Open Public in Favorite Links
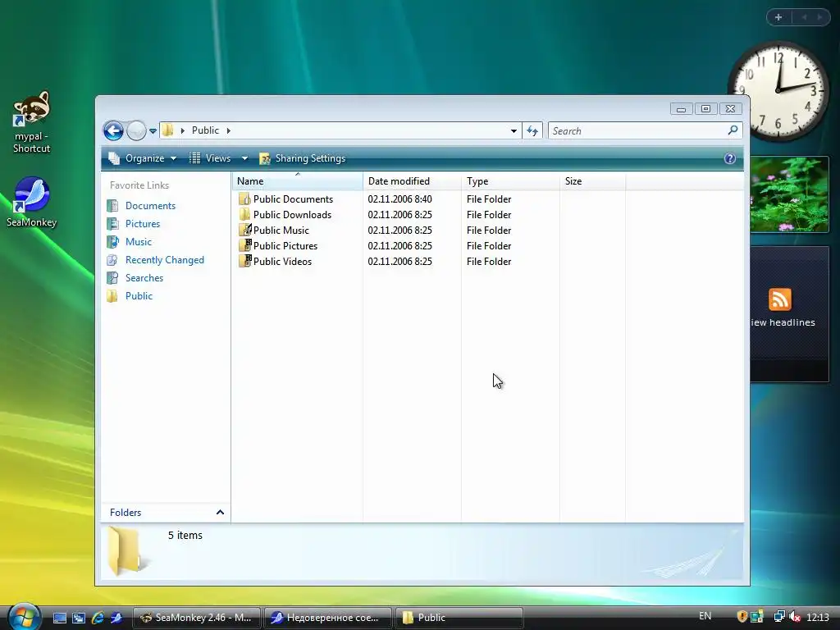 (139, 296)
